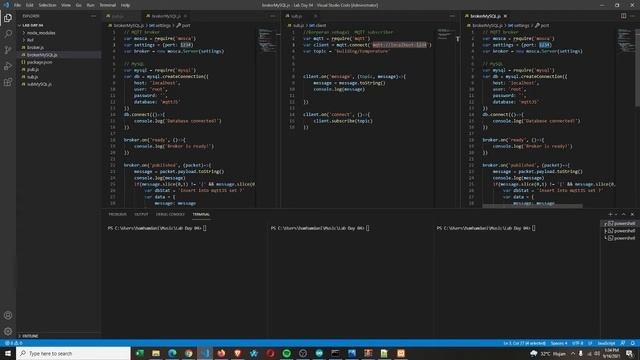The image size is (640, 360).
Task: Open the Help menu
Action: coord(125,5)
